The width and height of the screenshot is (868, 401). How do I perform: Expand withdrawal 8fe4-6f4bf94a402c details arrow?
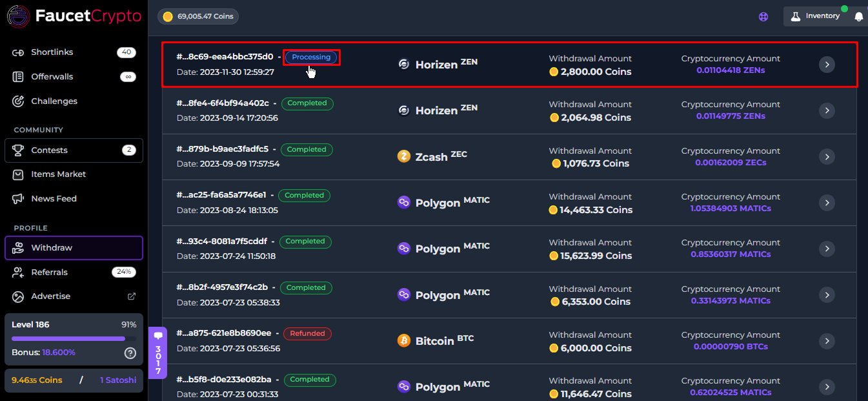coord(827,110)
